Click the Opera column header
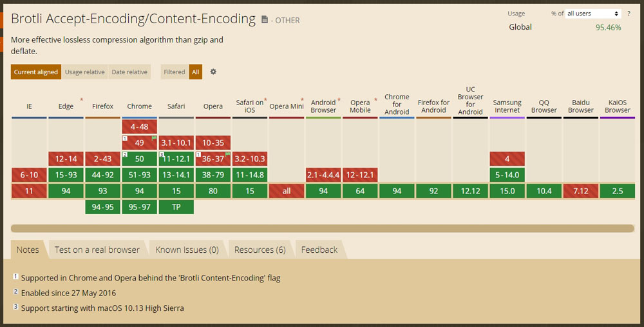Screen dimensions: 644x327 pos(213,106)
